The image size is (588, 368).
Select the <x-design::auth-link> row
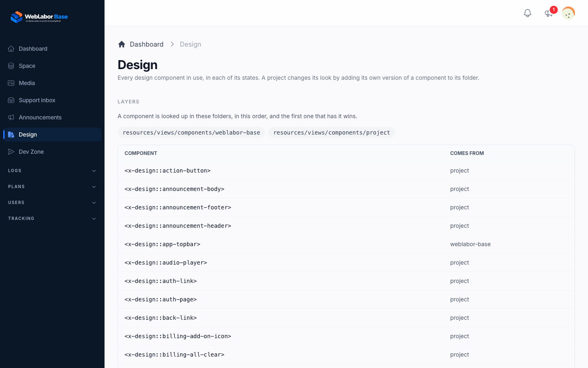[x=346, y=281]
